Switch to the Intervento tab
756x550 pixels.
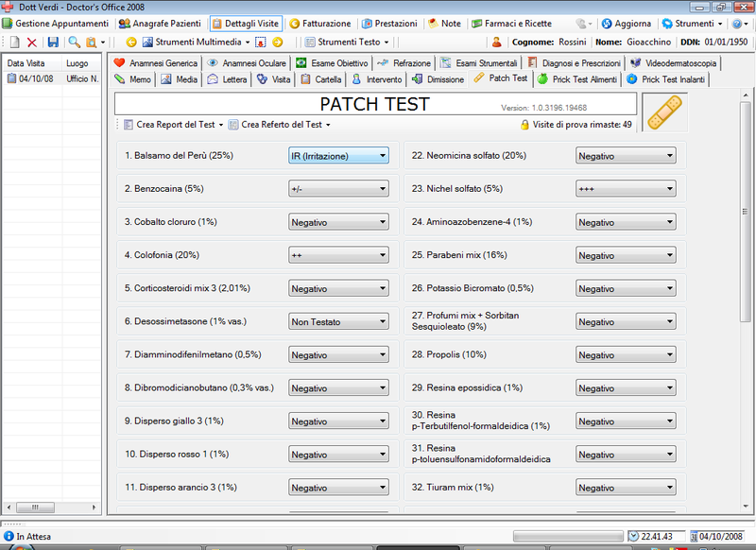coord(377,79)
